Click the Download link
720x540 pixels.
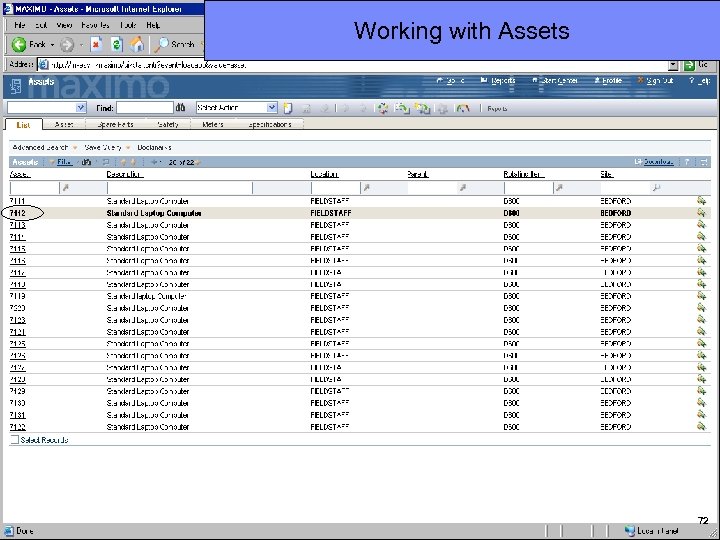[658, 162]
